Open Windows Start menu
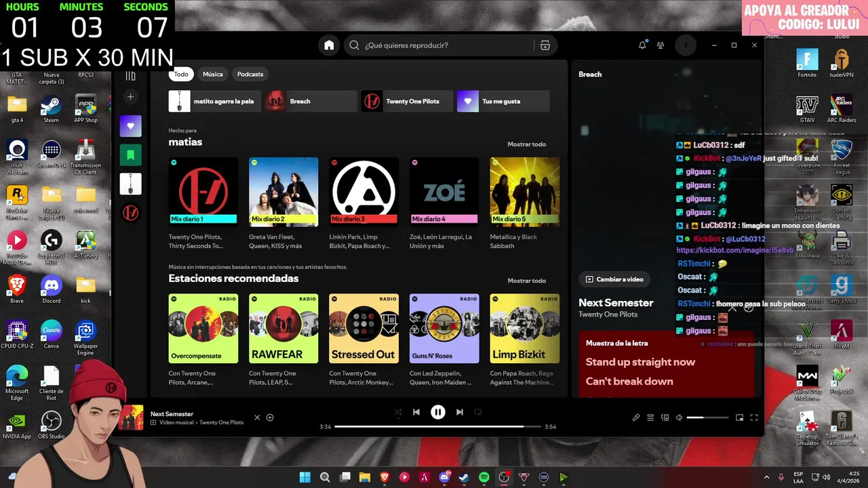The height and width of the screenshot is (488, 868). (305, 477)
